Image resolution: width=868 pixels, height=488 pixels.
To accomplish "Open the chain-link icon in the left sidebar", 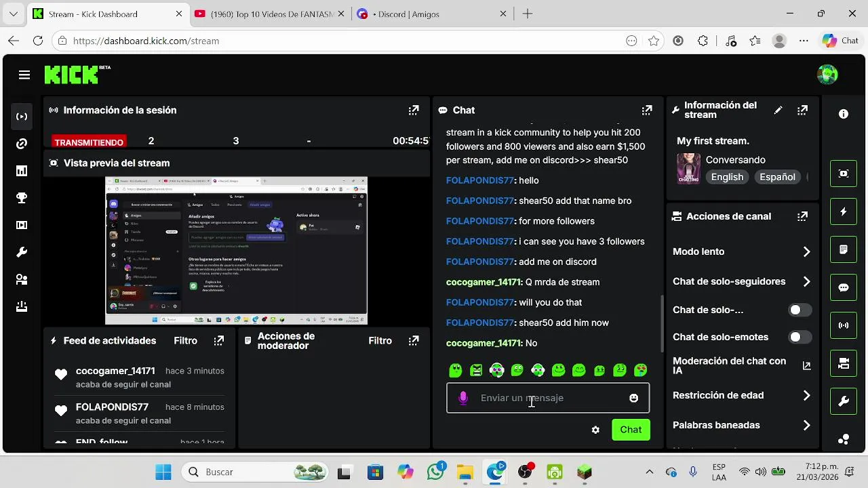I will (x=22, y=144).
